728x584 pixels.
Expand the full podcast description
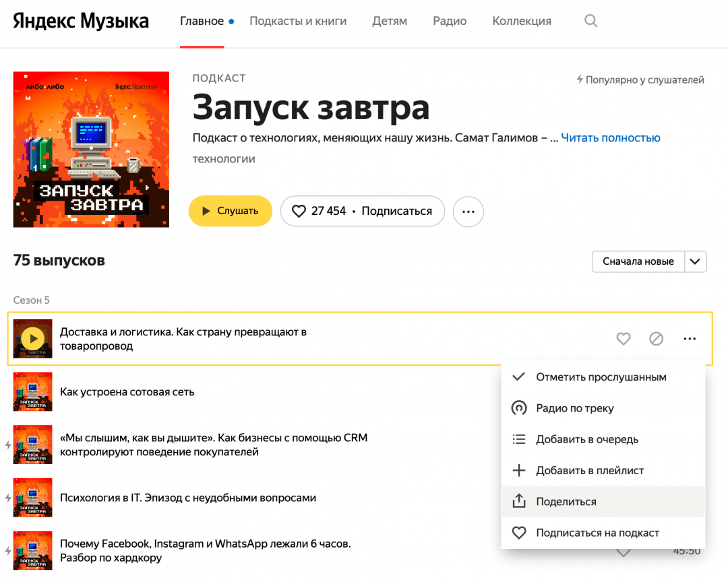[x=611, y=137]
